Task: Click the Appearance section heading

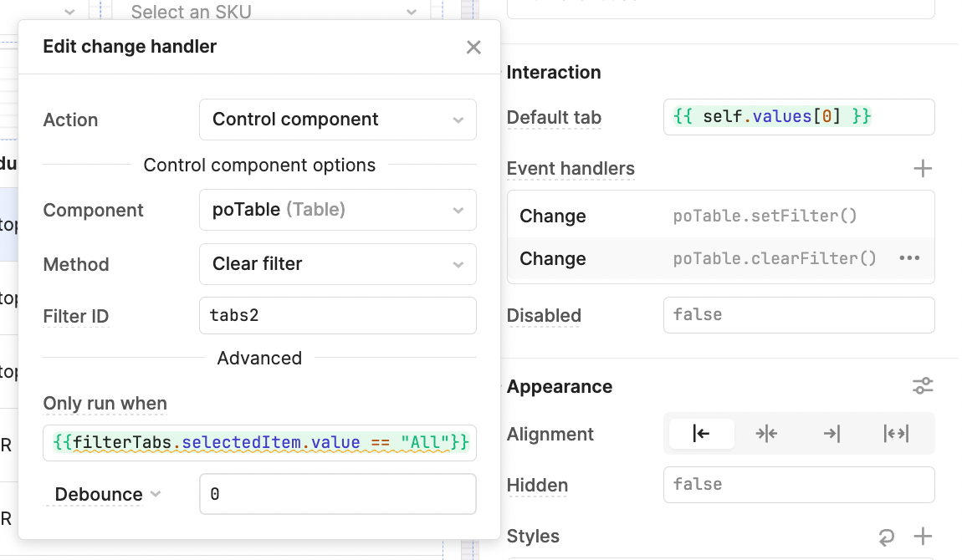Action: [560, 387]
